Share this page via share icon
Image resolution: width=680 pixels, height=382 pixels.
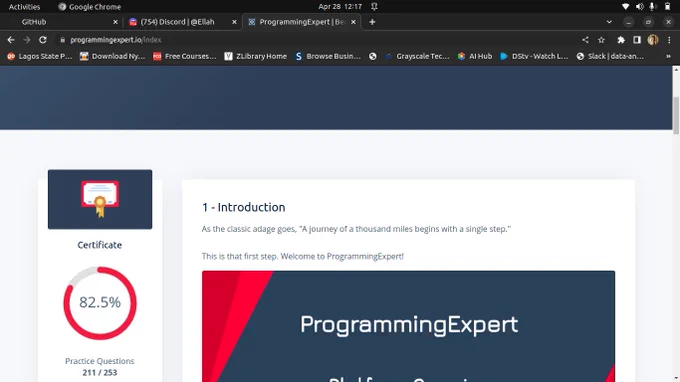[585, 40]
